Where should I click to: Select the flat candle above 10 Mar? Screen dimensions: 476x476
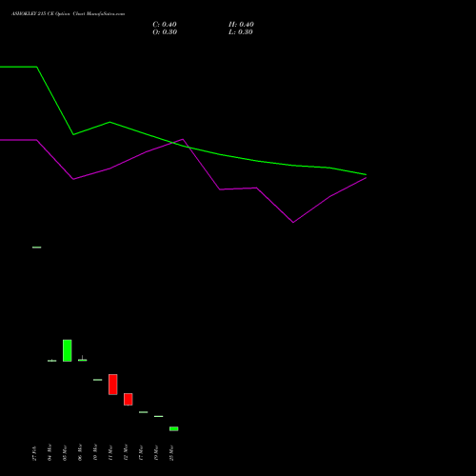pos(98,380)
